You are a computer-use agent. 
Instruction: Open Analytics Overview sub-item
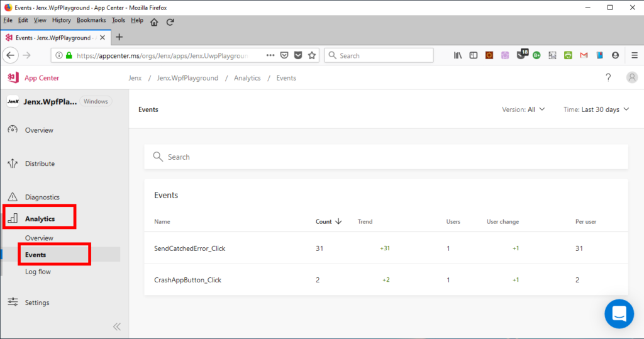tap(39, 238)
